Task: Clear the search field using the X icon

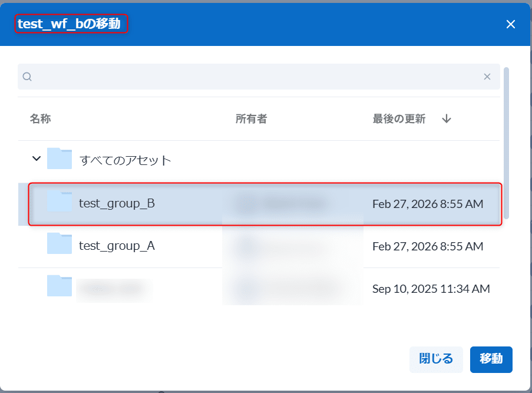Action: coord(487,77)
